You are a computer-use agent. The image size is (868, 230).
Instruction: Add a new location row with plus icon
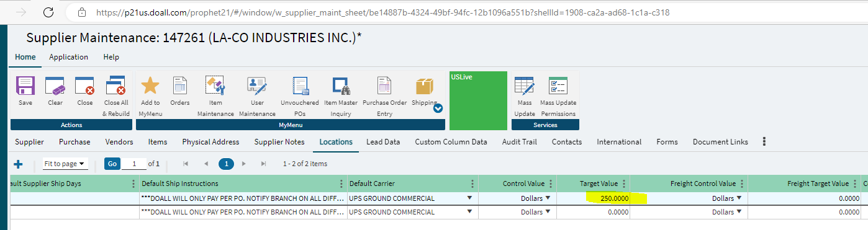[17, 164]
